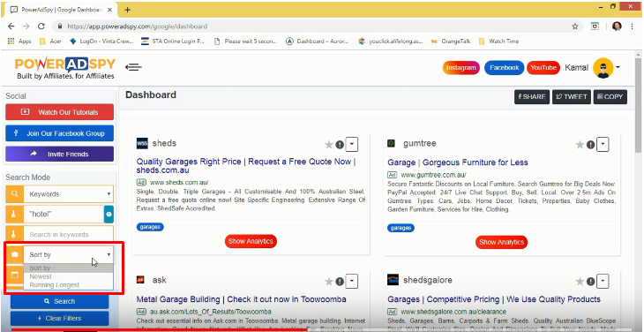Open the Watch Time bookmark folder
Image resolution: width=644 pixels, height=332 pixels.
(498, 41)
